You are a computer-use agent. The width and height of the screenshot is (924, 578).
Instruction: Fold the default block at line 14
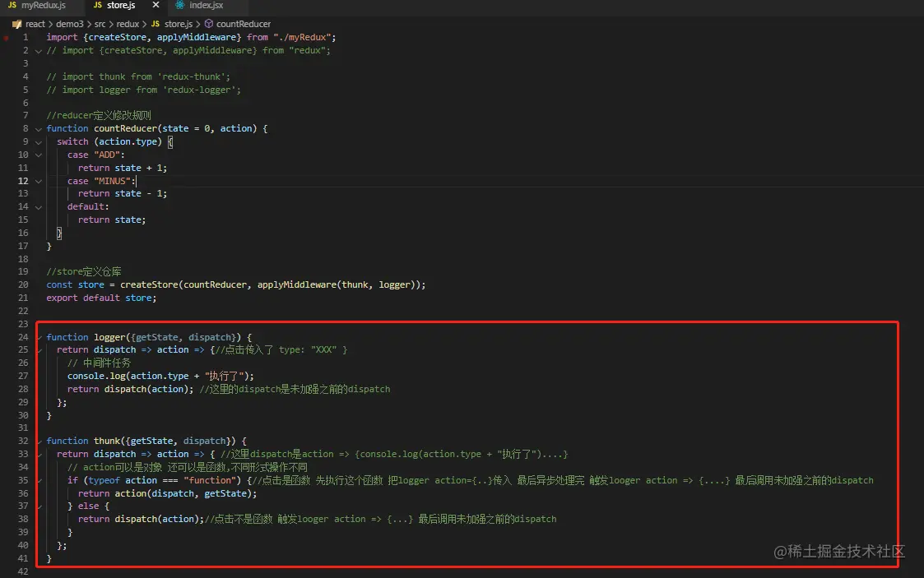pyautogui.click(x=39, y=206)
